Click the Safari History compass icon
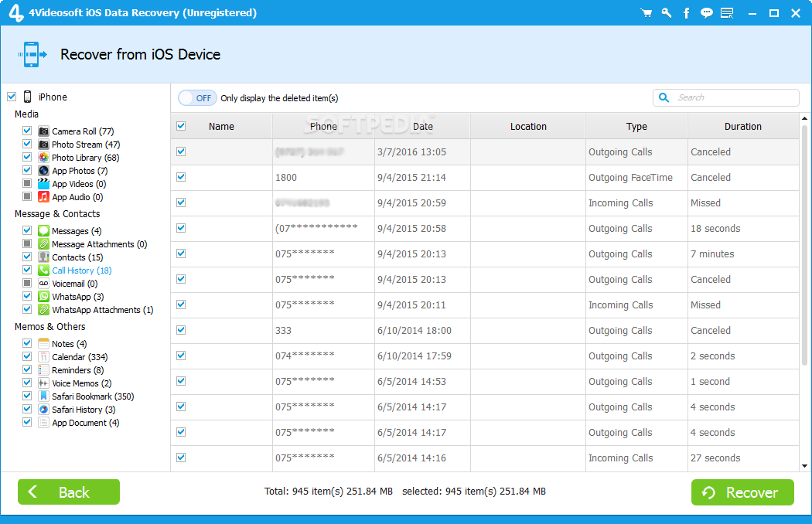Screen dimensions: 812x524 44,410
